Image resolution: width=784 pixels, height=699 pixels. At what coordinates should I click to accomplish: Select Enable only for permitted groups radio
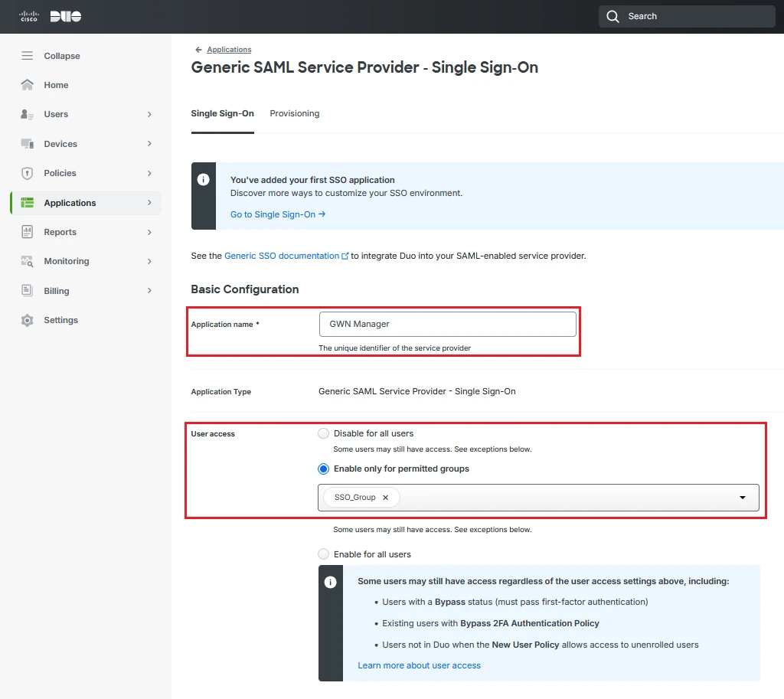tap(324, 469)
